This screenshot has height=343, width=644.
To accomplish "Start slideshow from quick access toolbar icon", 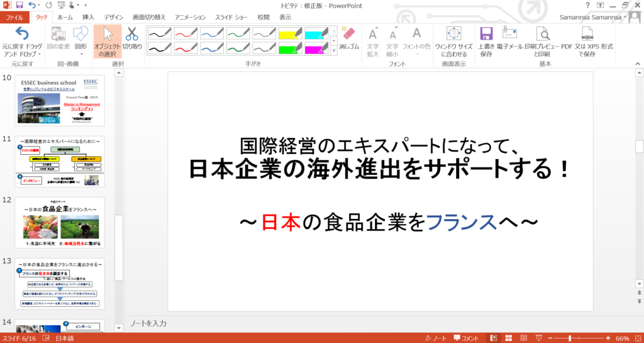I will click(x=62, y=5).
